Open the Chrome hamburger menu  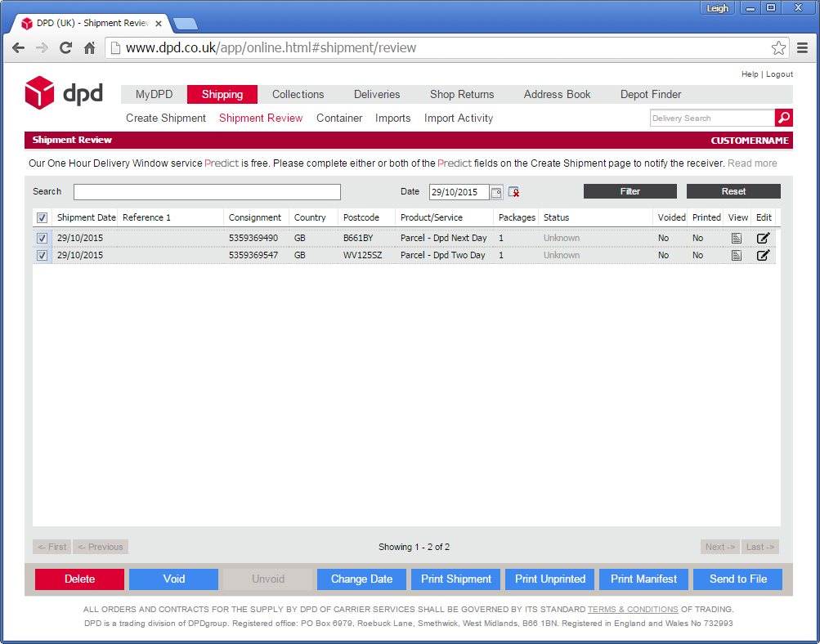click(802, 48)
